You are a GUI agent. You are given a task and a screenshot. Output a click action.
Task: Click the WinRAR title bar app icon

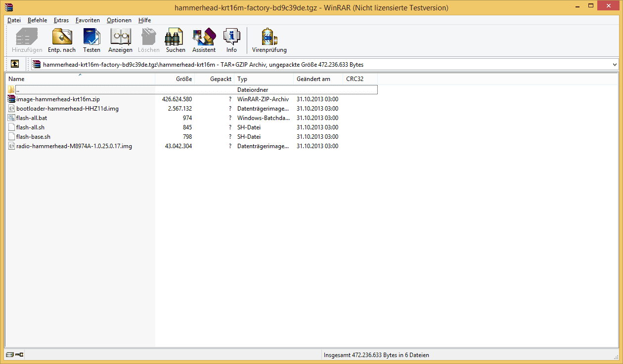tap(8, 7)
